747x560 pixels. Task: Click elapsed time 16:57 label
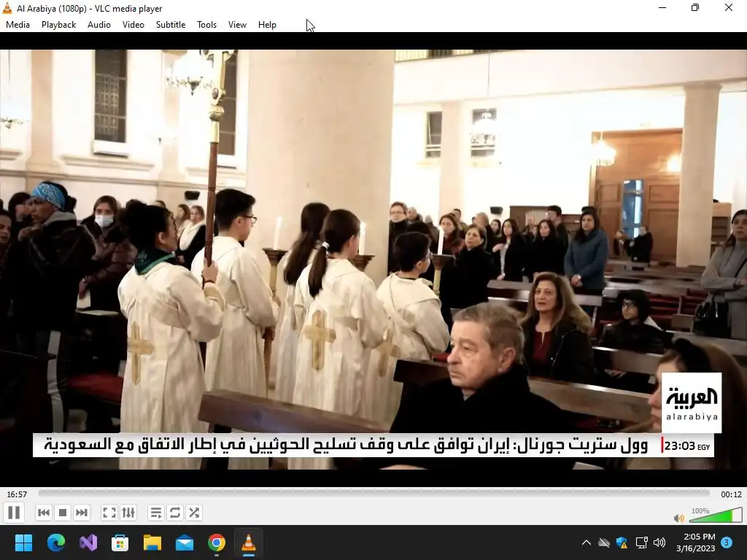(x=17, y=494)
